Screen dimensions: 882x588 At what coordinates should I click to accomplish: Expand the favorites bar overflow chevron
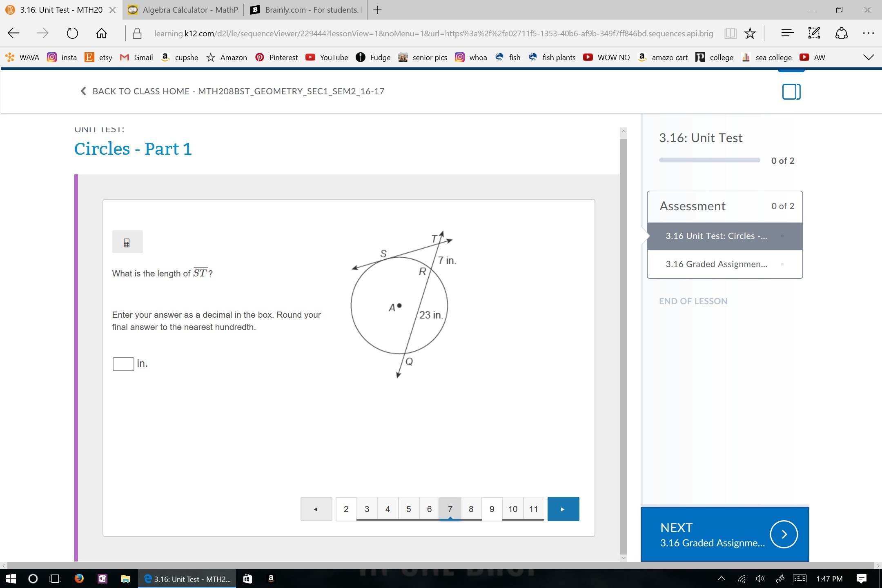tap(869, 57)
